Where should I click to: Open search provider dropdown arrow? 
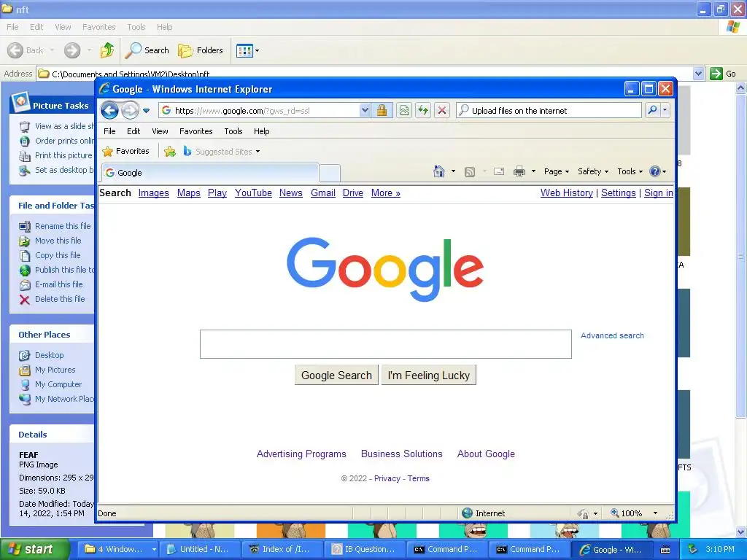(x=665, y=111)
